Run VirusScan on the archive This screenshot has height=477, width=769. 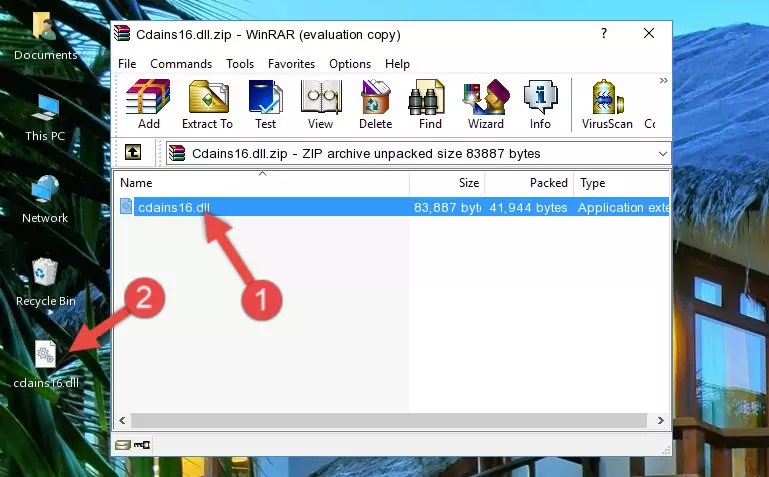click(607, 104)
